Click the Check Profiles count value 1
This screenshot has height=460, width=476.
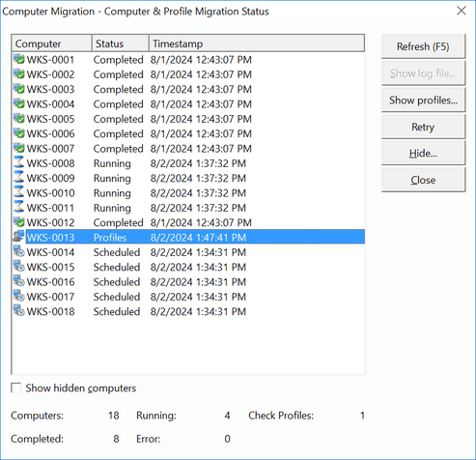(x=362, y=416)
